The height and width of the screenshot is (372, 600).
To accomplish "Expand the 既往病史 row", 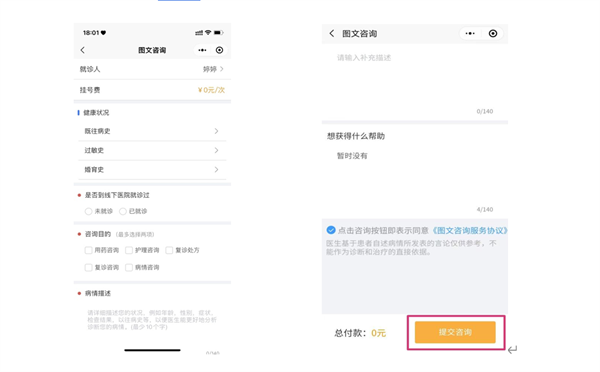I will pos(152,131).
